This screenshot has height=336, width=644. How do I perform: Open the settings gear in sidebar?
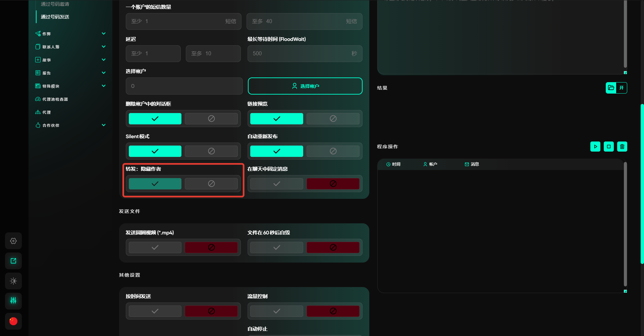(x=13, y=241)
